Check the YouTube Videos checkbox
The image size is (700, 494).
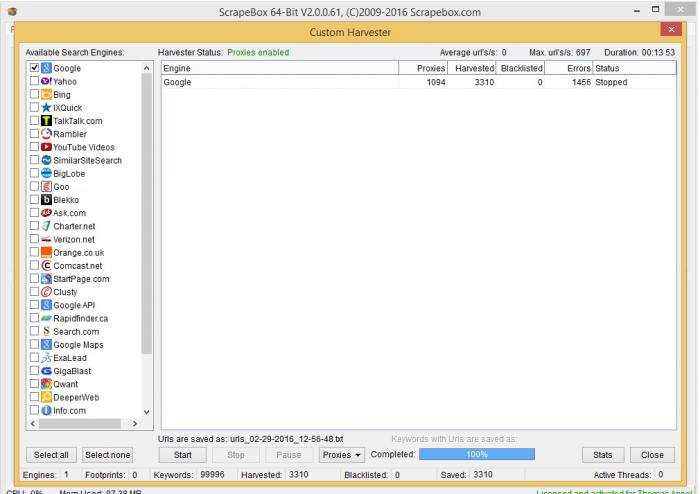click(34, 147)
